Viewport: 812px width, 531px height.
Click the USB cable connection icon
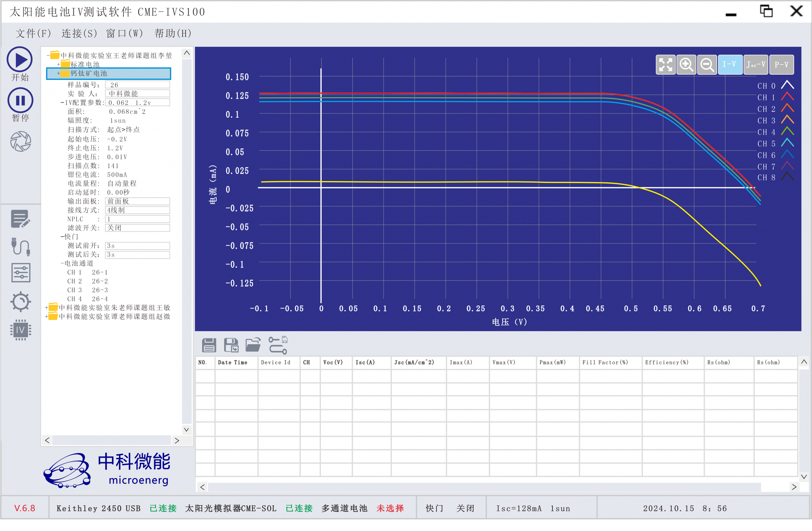tap(20, 246)
